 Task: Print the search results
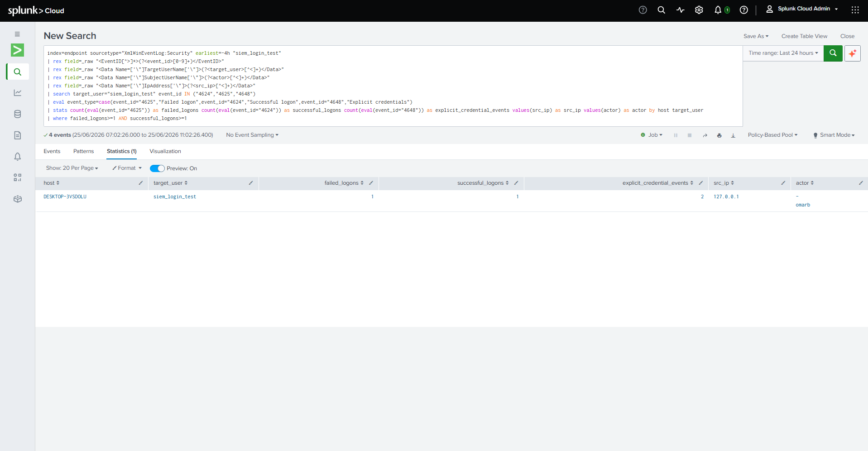click(x=719, y=135)
